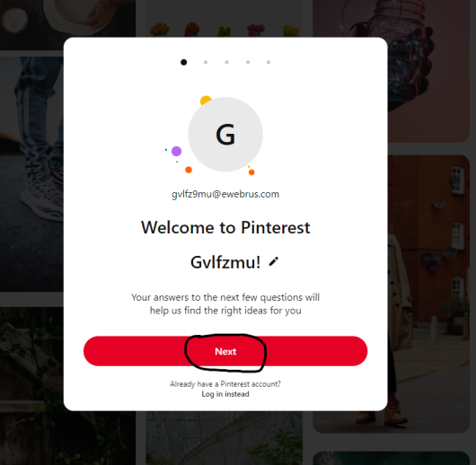The image size is (476, 465).
Task: Open the colorful flowers pin at top
Action: 225,19
